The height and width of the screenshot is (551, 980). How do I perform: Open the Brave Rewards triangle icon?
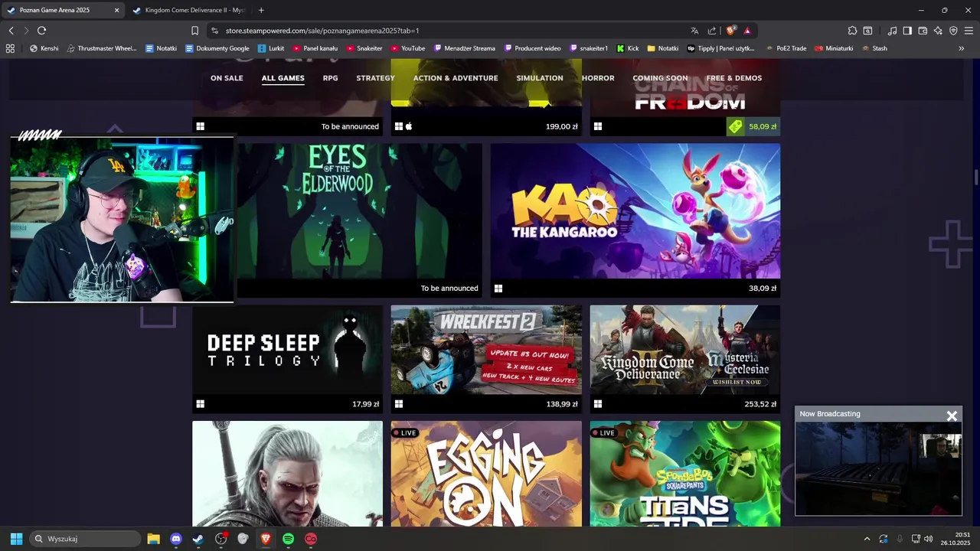pyautogui.click(x=747, y=31)
